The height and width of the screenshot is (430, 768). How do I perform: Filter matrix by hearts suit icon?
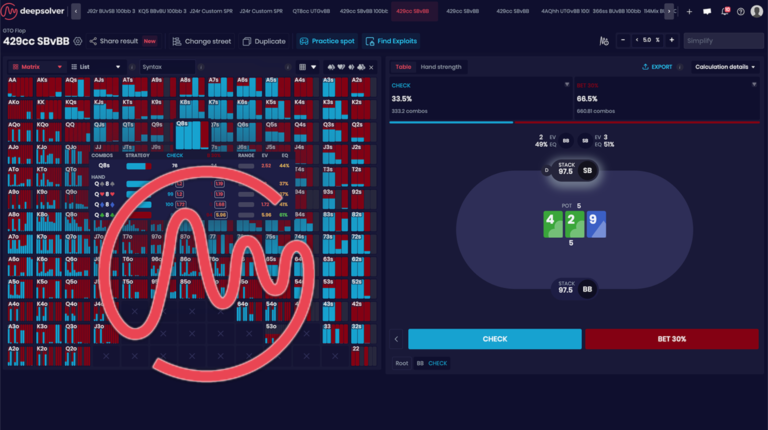point(341,67)
